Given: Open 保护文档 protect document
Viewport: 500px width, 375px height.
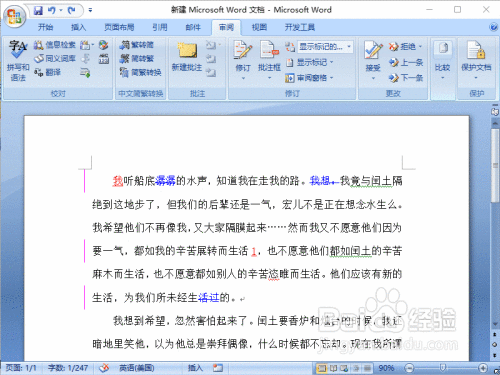Looking at the screenshot, I should click(x=476, y=60).
